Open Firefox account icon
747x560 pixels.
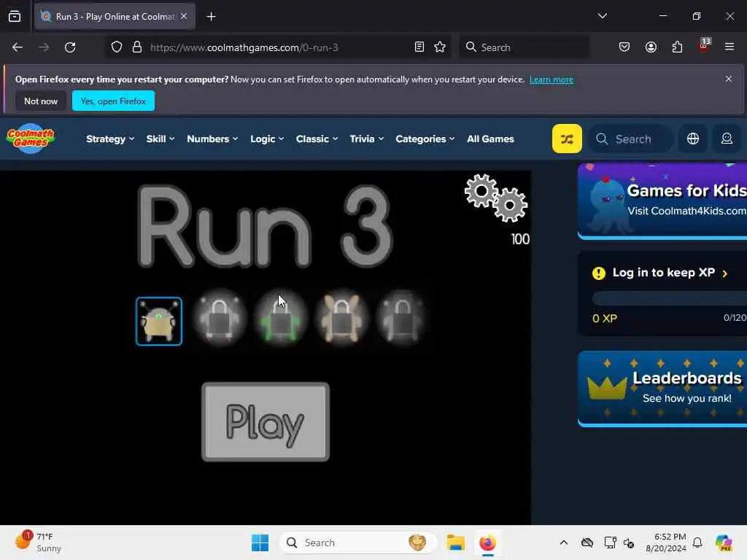651,47
